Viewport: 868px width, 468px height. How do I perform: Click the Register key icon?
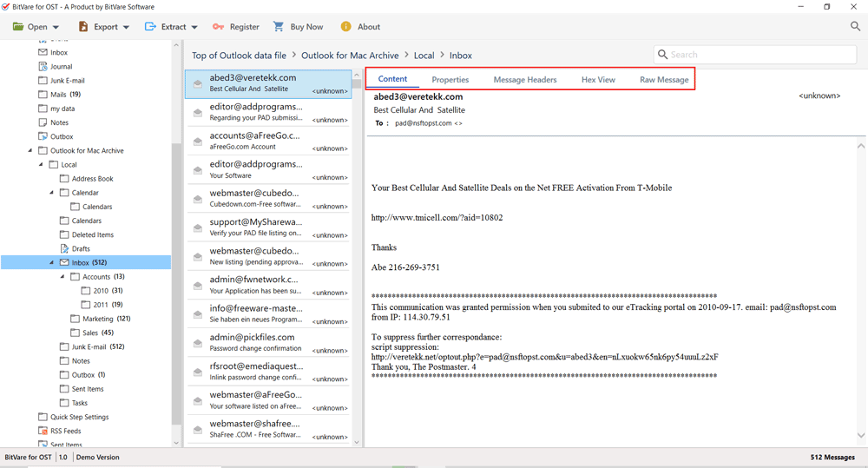(x=218, y=27)
